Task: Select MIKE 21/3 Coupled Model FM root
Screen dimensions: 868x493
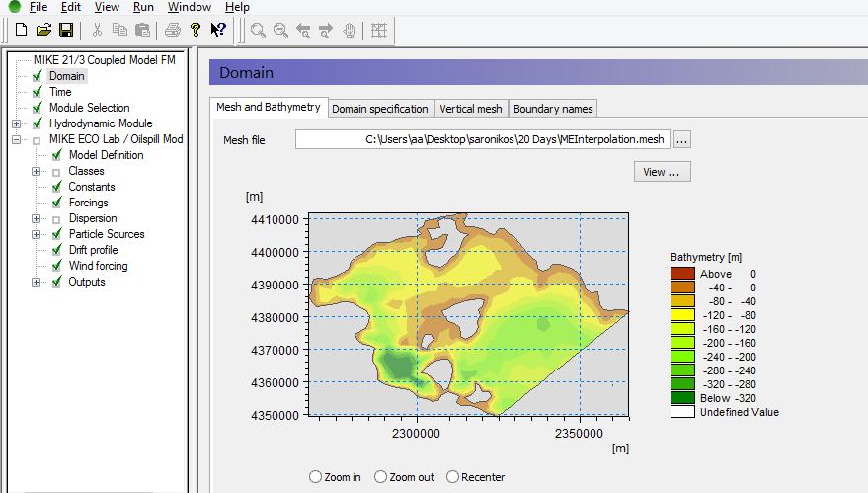Action: pos(104,60)
